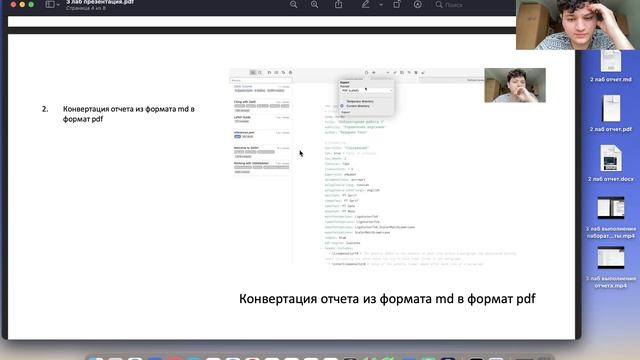
Task: Select desktop video 3 лаб выполнение отчета.mp4
Action: [611, 267]
